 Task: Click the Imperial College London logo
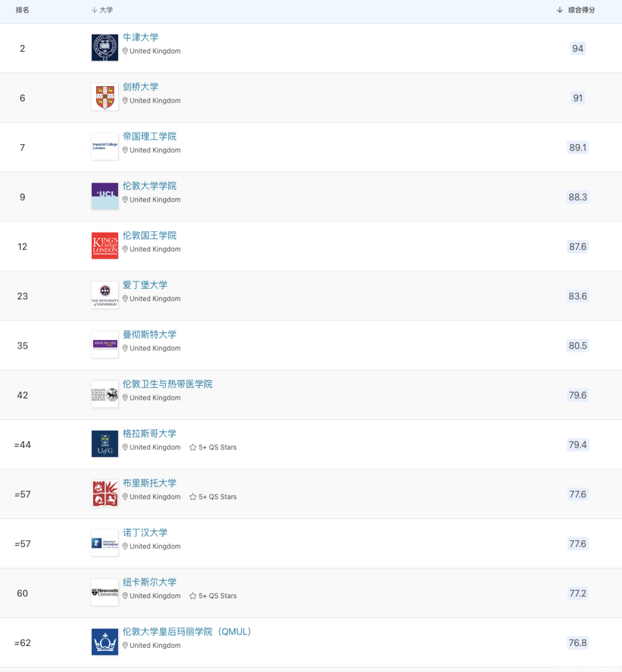pyautogui.click(x=105, y=147)
